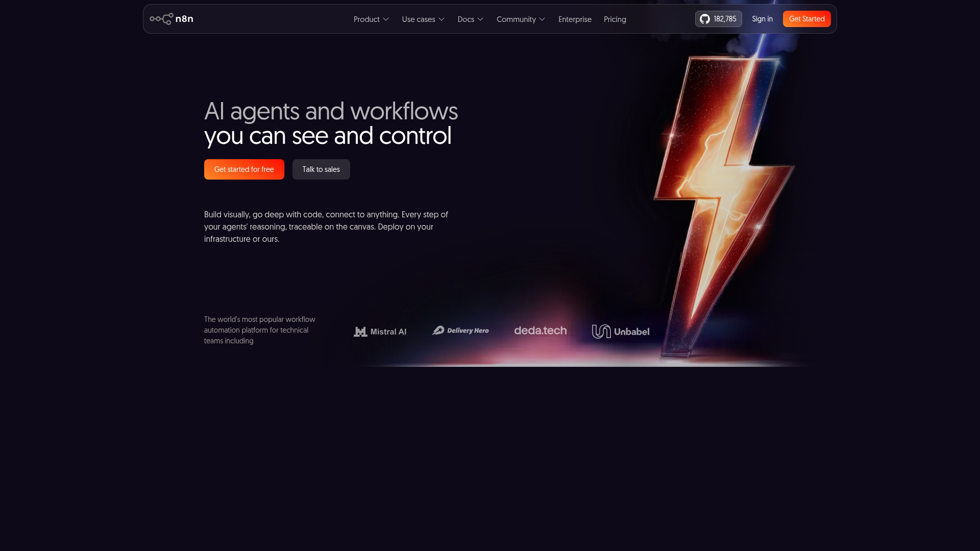Expand the Product dropdown chevron

click(386, 19)
